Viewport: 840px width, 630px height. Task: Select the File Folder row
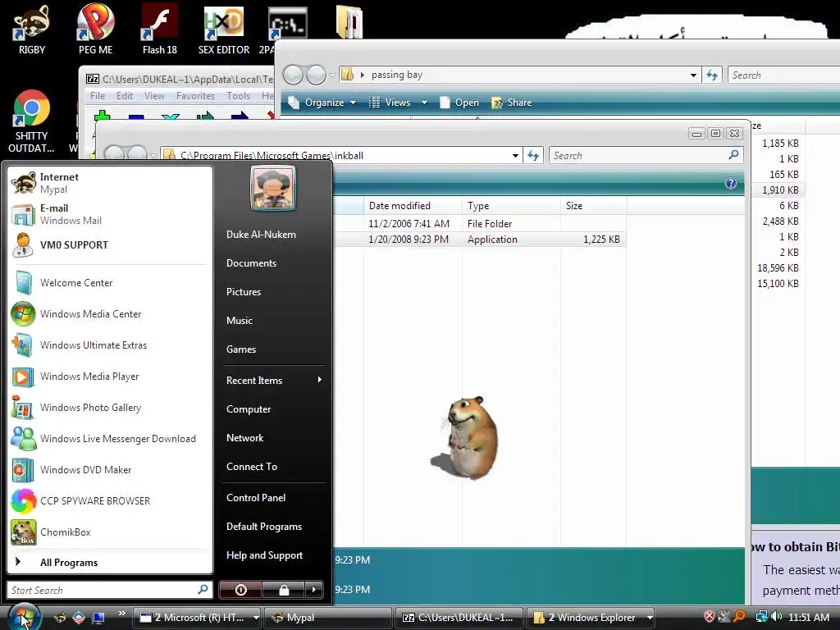pos(479,224)
